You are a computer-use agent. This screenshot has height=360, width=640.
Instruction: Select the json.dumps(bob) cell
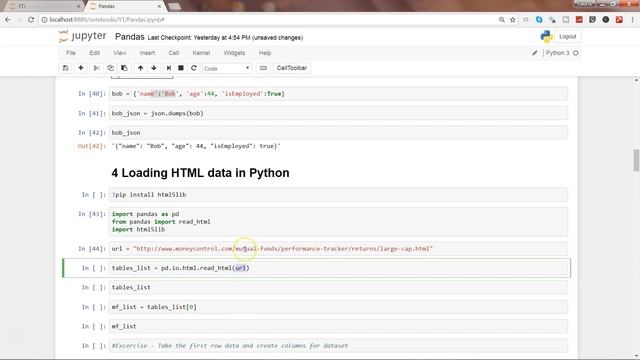click(338, 113)
